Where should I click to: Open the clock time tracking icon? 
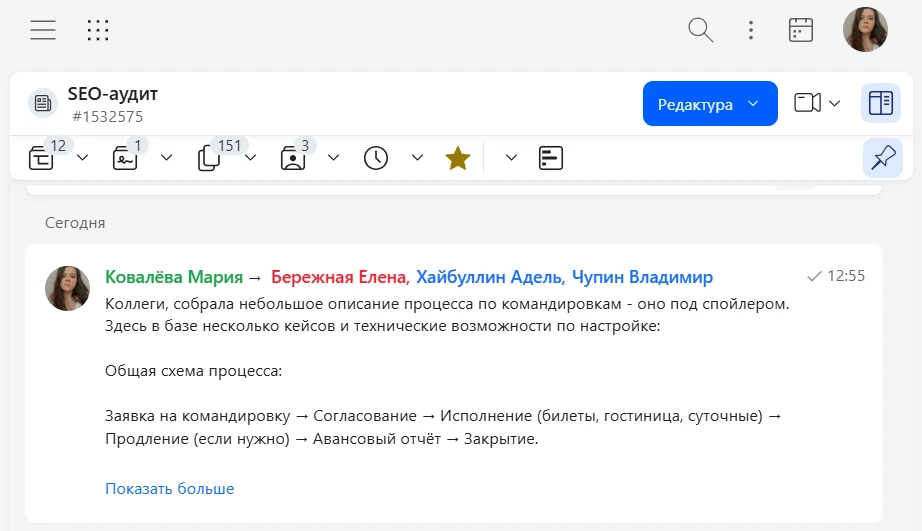tap(376, 158)
